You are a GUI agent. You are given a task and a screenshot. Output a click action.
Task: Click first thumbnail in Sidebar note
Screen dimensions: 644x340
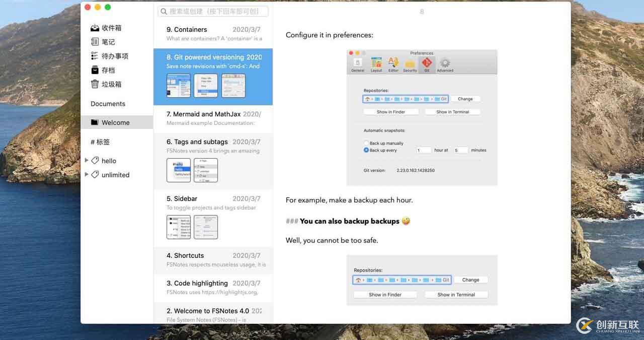pos(179,227)
